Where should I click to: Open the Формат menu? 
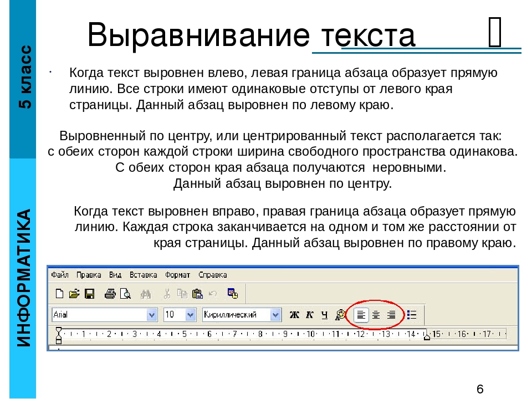tap(177, 275)
